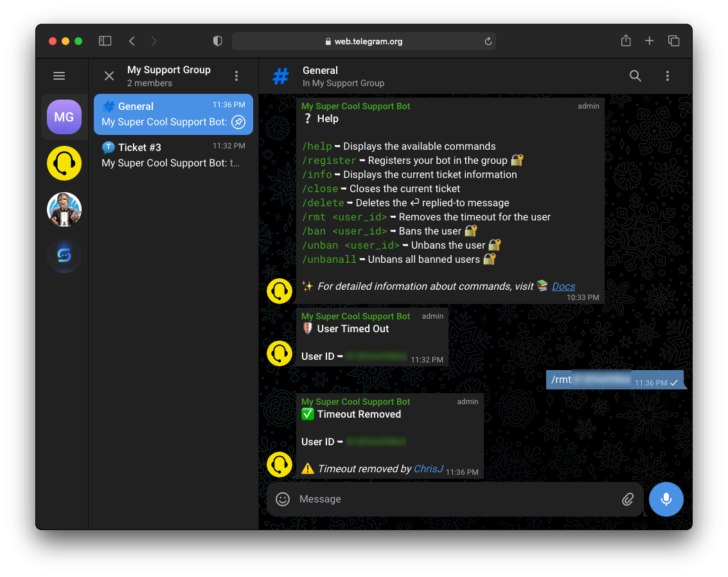
Task: Select the MG group avatar in sidebar
Action: click(64, 117)
